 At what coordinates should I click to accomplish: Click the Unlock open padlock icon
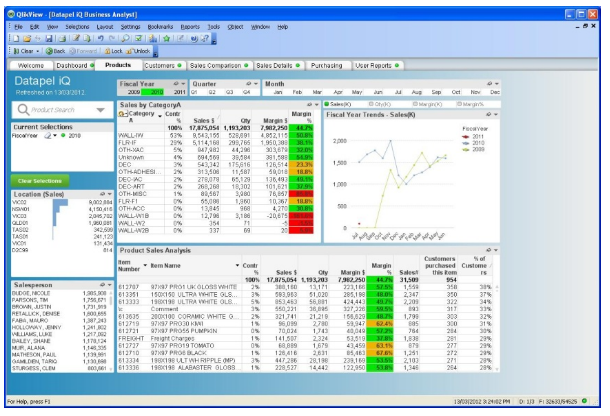click(130, 51)
